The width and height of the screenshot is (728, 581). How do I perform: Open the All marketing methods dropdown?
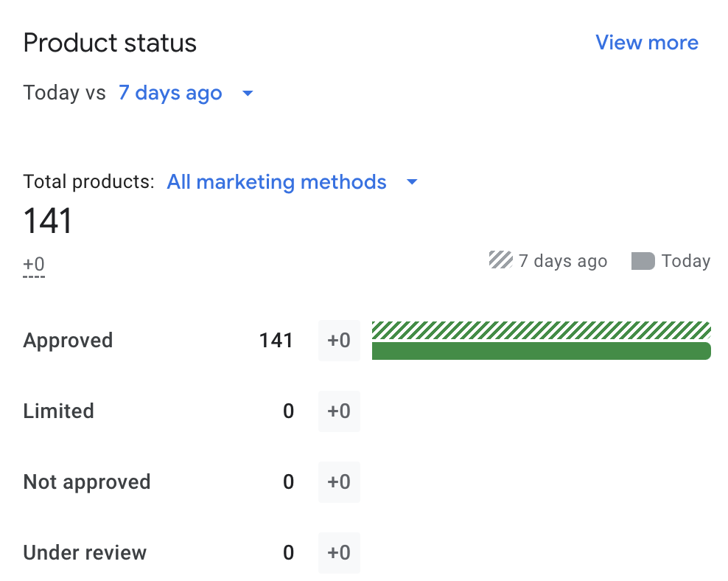coord(276,182)
